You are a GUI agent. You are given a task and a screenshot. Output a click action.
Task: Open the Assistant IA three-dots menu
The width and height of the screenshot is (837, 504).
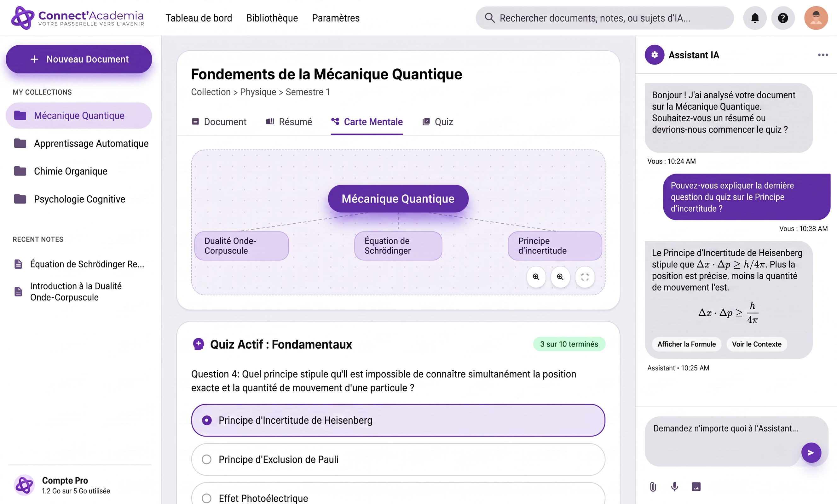click(823, 55)
